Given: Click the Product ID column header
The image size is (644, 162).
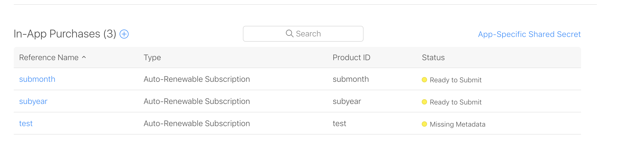Looking at the screenshot, I should (x=351, y=58).
